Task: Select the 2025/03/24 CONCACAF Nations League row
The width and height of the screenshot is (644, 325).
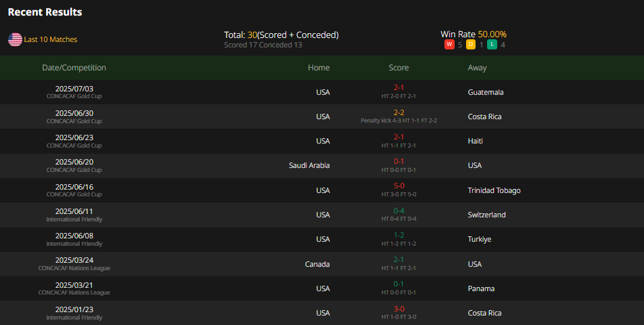Action: tap(322, 264)
